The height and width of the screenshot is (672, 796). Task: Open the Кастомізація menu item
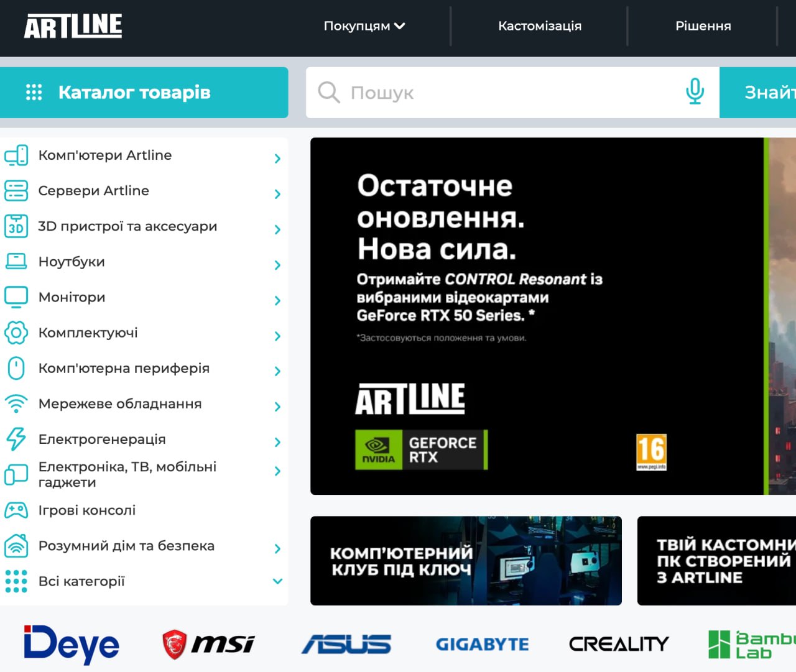540,26
